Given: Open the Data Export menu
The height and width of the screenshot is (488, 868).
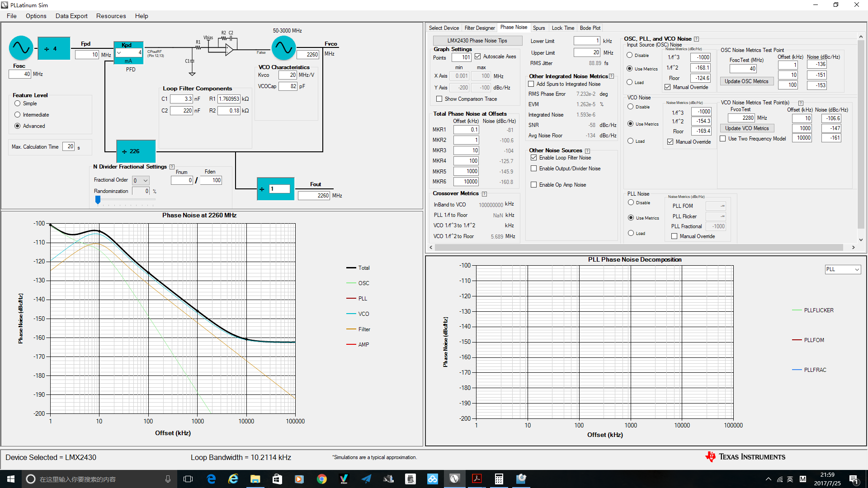Looking at the screenshot, I should pos(71,16).
